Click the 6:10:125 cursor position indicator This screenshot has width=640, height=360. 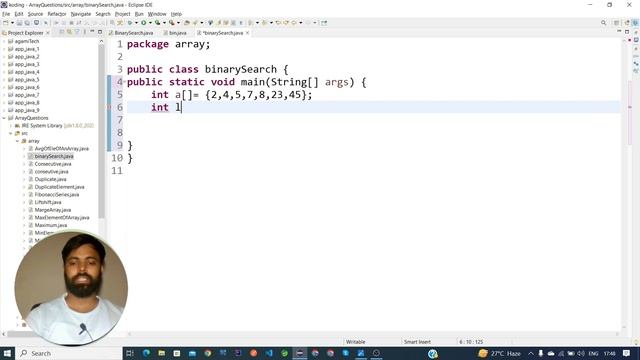click(471, 342)
